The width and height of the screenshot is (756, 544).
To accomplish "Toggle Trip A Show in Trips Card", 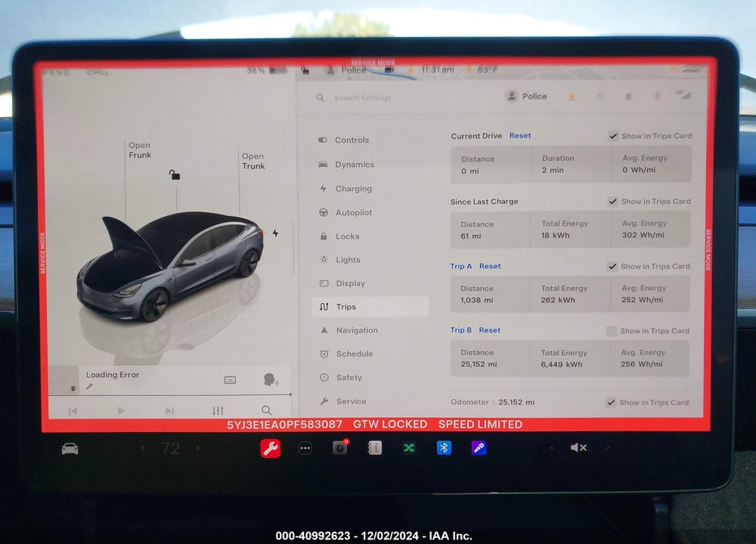I will [x=612, y=267].
